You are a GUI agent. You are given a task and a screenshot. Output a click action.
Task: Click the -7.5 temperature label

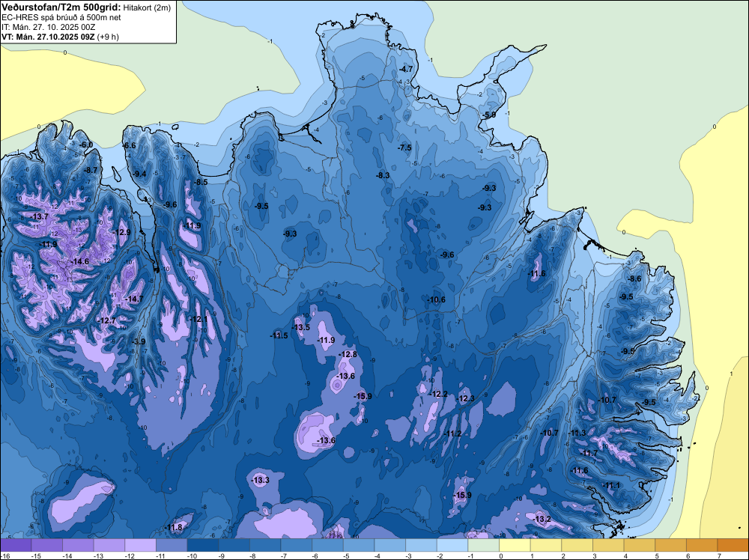coord(404,147)
